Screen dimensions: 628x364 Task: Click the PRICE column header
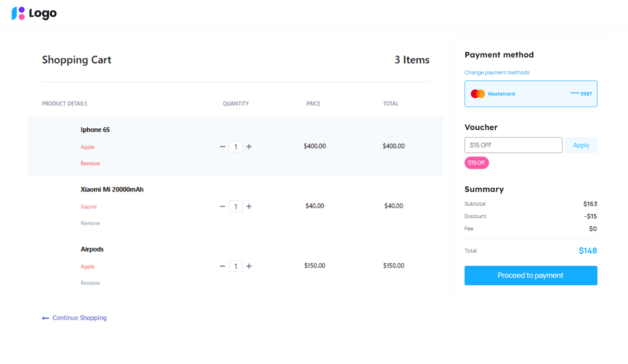point(314,103)
